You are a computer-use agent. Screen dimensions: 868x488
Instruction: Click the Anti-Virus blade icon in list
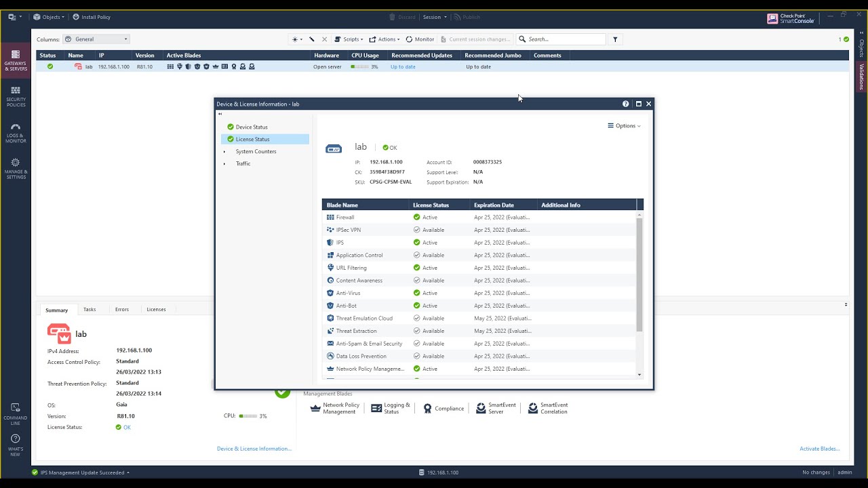(330, 293)
